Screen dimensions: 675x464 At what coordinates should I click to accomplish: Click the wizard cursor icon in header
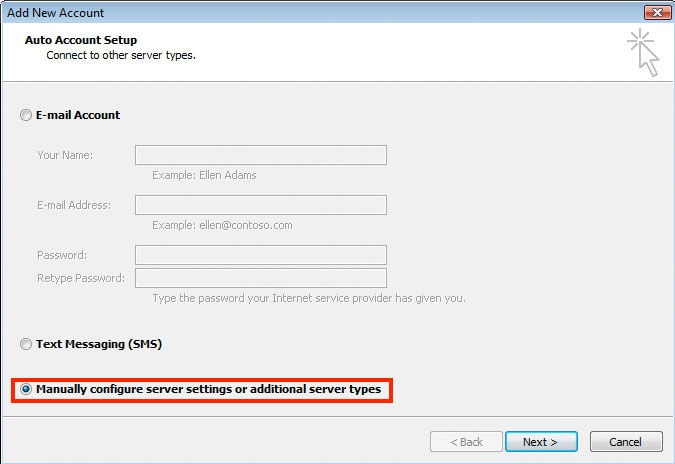point(643,53)
